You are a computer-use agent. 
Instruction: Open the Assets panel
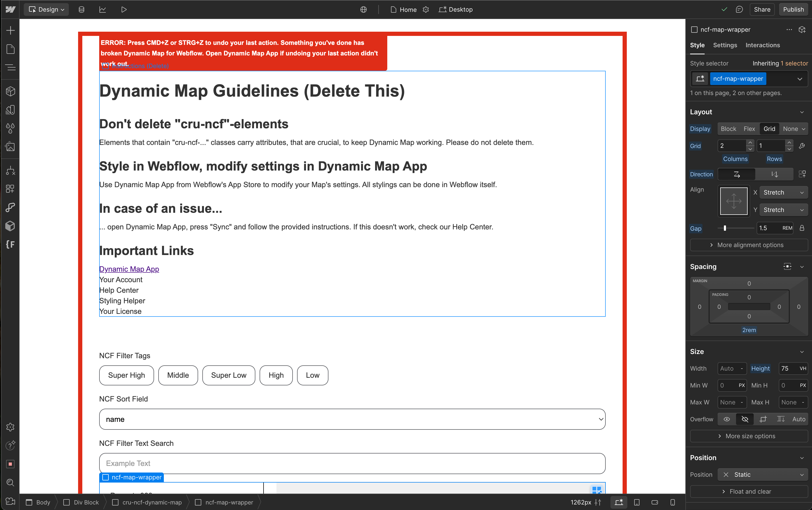(11, 147)
